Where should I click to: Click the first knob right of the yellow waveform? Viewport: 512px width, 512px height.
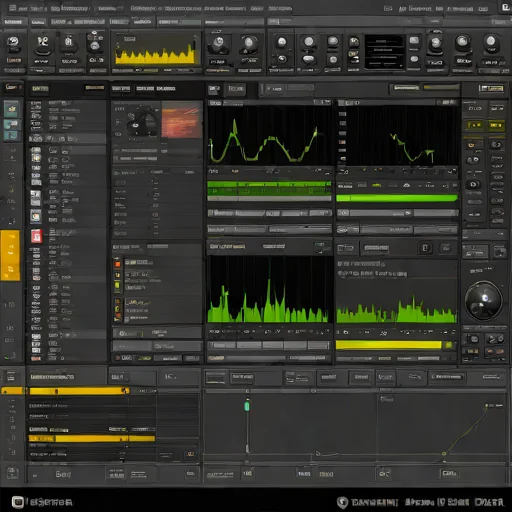(219, 43)
